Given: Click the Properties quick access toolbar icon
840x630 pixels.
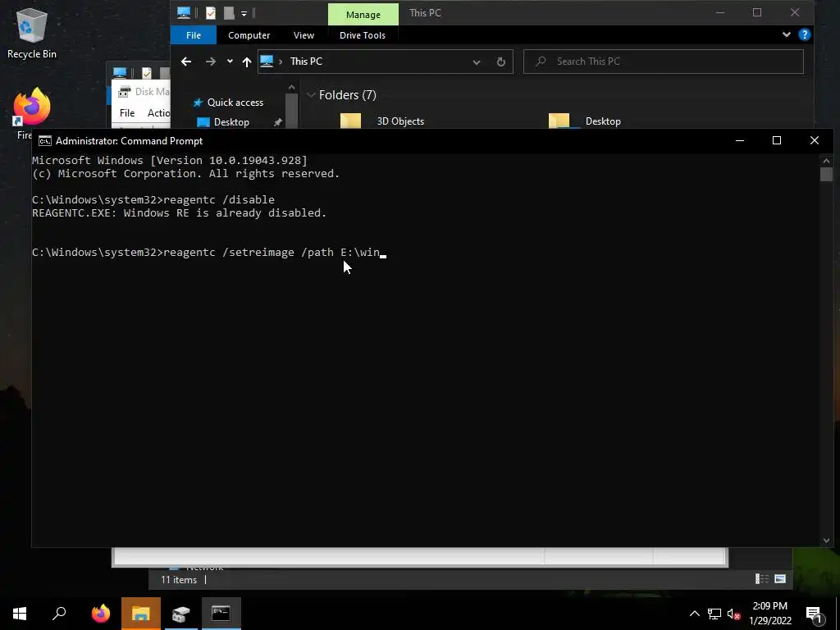Looking at the screenshot, I should click(x=211, y=13).
